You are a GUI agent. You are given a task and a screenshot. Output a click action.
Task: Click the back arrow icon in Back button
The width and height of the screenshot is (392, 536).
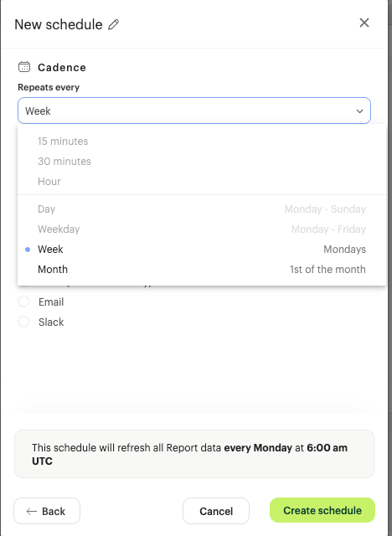coord(32,512)
